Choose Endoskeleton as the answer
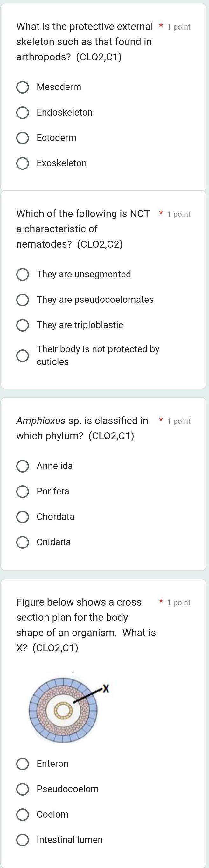 point(23,113)
